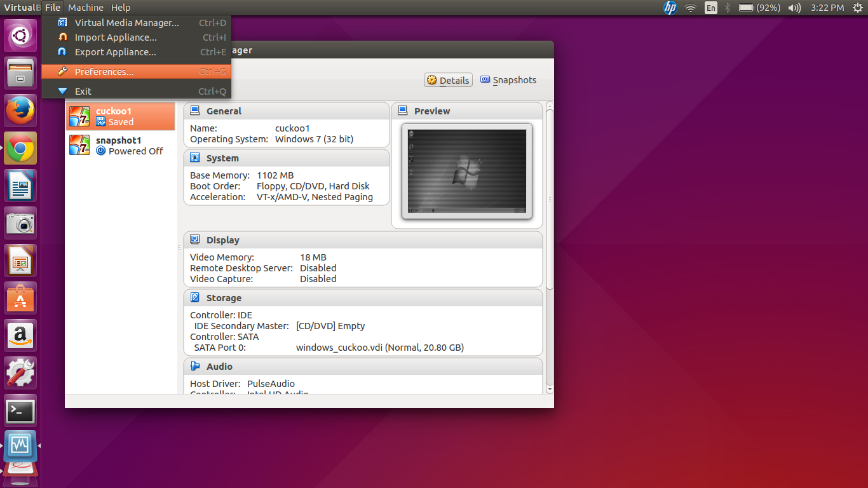Click the Storage section header
868x488 pixels.
pos(363,298)
